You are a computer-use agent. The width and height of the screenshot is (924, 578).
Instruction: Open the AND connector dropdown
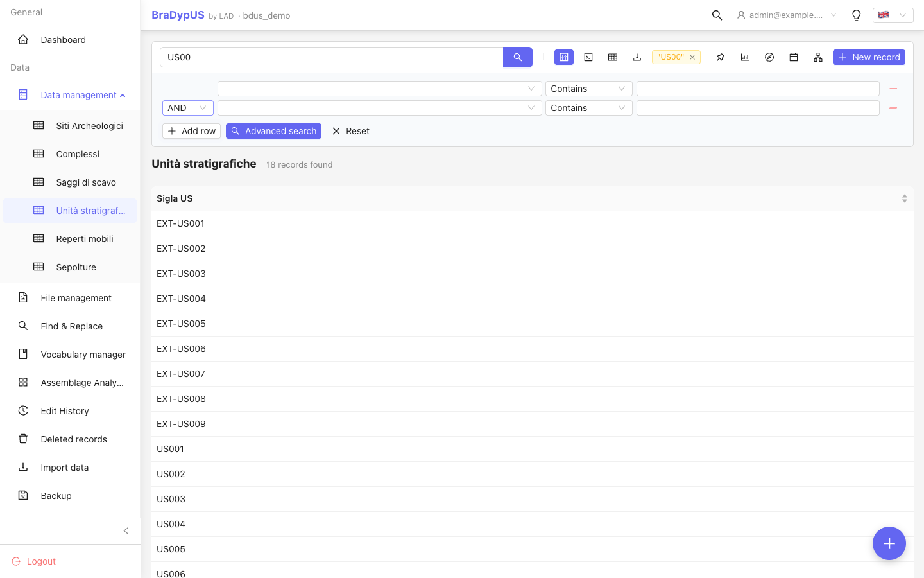pyautogui.click(x=187, y=108)
